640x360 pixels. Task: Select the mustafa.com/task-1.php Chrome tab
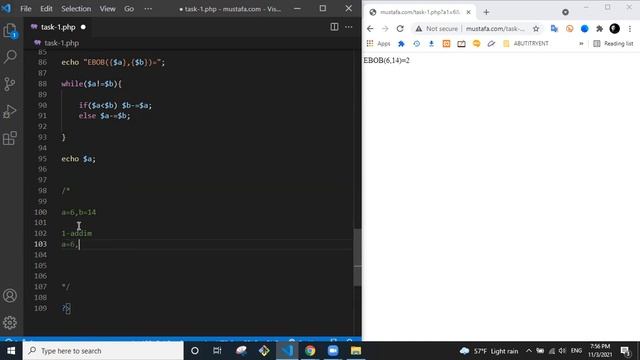coord(420,12)
